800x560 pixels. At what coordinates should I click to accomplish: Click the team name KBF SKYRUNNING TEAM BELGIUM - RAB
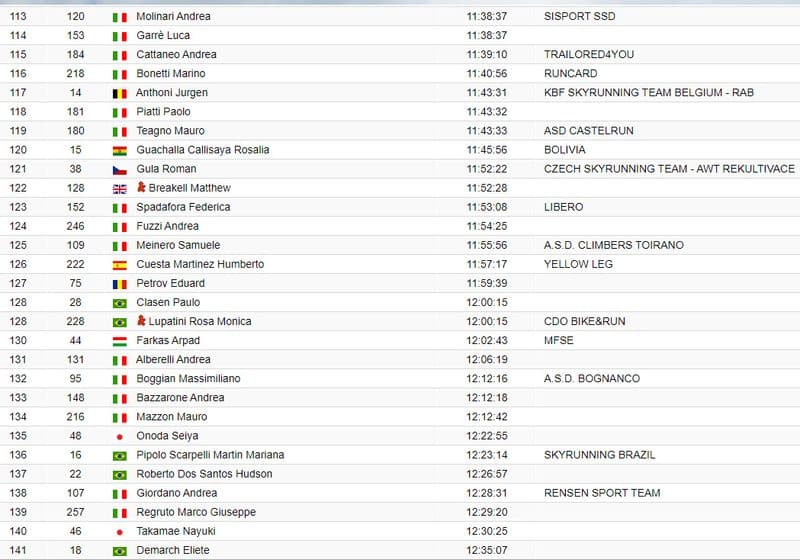648,93
